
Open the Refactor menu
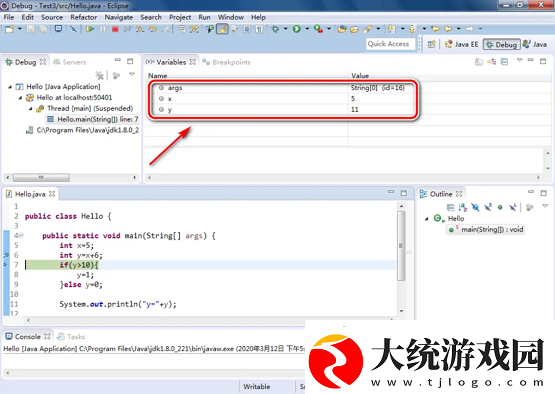84,17
